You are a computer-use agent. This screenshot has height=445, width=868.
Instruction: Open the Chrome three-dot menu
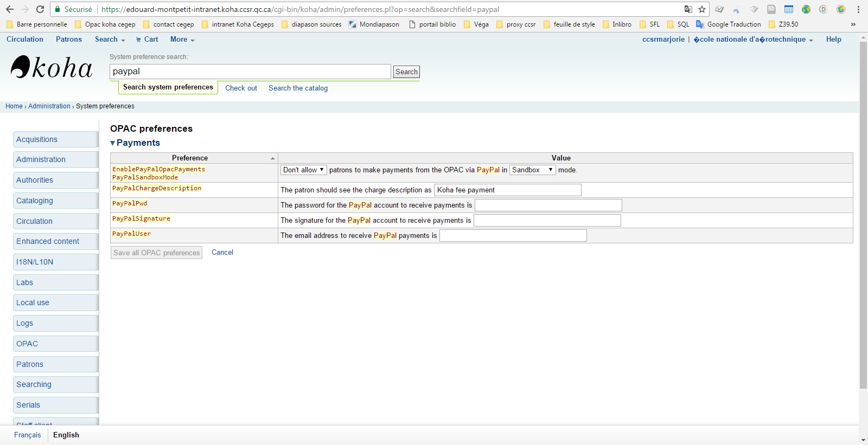point(858,9)
